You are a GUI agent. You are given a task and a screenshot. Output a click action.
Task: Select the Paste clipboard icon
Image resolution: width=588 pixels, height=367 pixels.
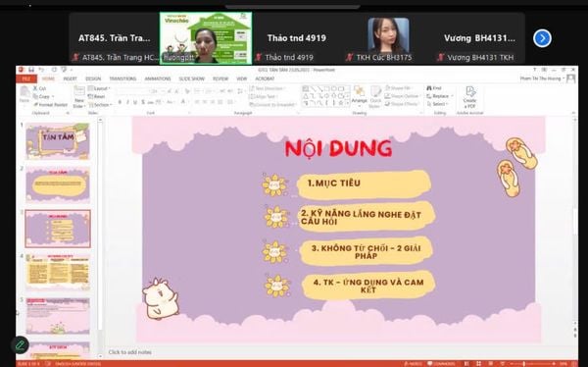(x=24, y=94)
